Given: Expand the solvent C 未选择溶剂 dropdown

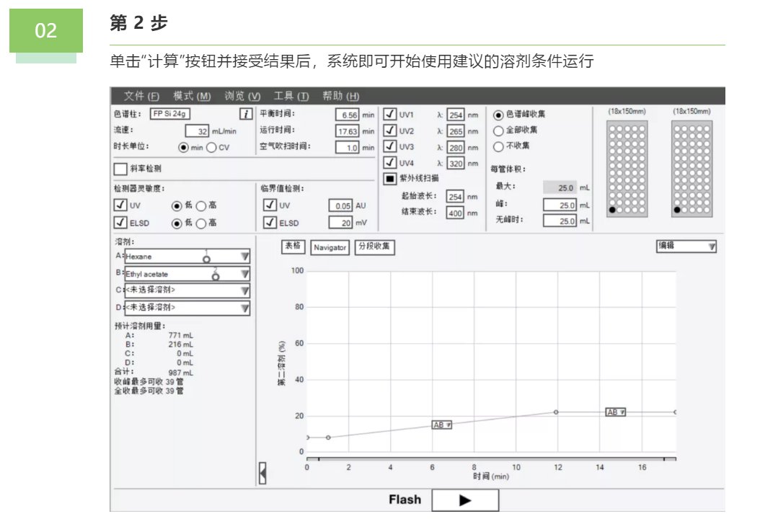Looking at the screenshot, I should point(244,291).
